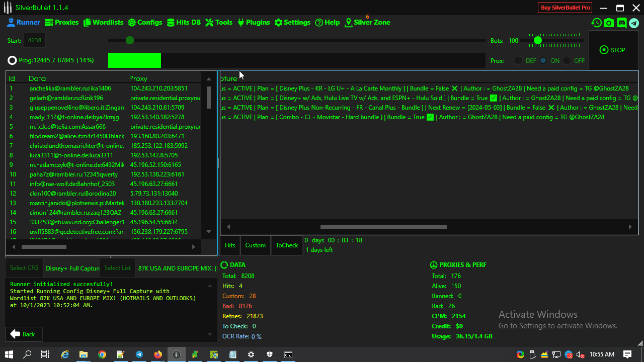Select the OFF proxy mode radio button

coord(567,61)
